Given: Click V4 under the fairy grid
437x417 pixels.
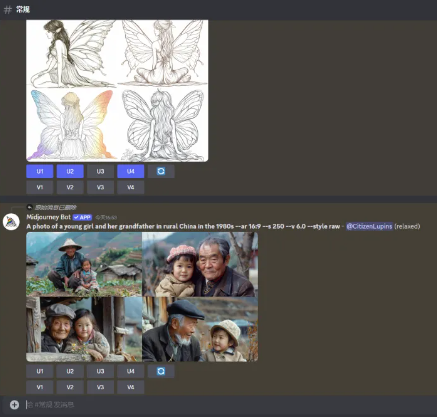Looking at the screenshot, I should pos(131,187).
